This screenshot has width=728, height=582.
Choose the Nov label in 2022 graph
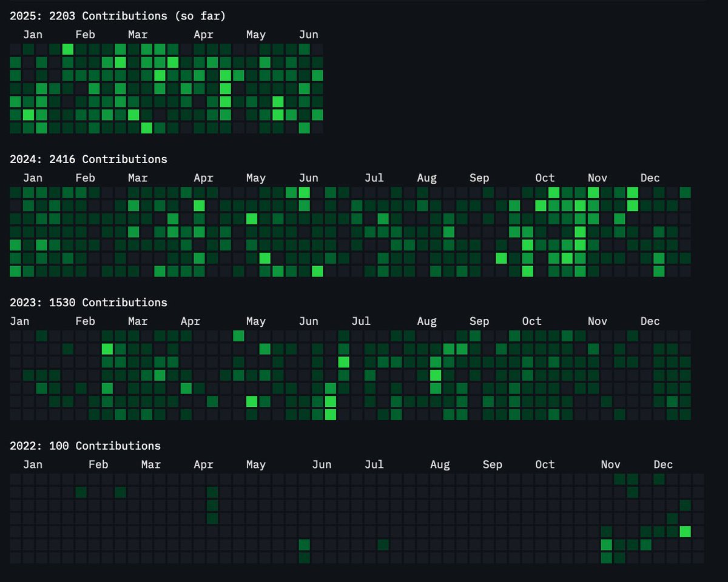click(x=611, y=464)
